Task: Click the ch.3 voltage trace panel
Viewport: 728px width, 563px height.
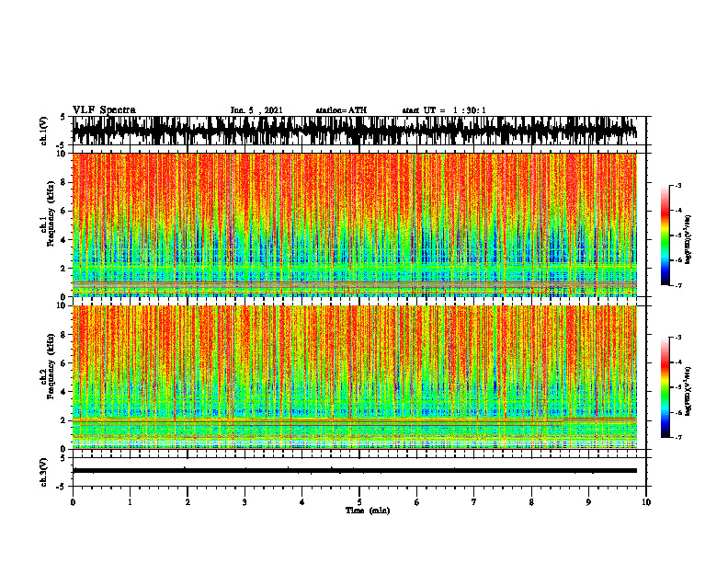Action: tap(359, 472)
